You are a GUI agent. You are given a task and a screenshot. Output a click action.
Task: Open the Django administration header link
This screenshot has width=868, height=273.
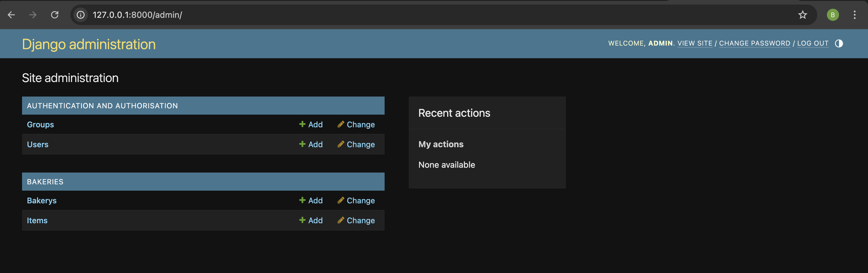(89, 44)
